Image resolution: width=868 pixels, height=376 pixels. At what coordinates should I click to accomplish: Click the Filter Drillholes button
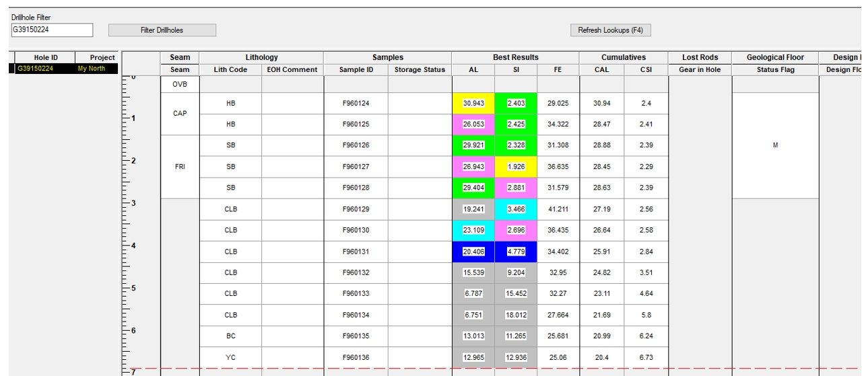click(162, 30)
